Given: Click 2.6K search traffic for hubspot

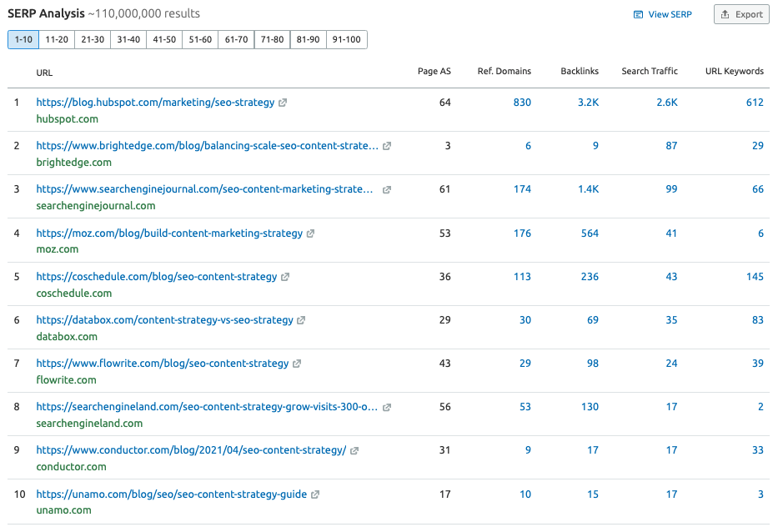Looking at the screenshot, I should tap(667, 103).
